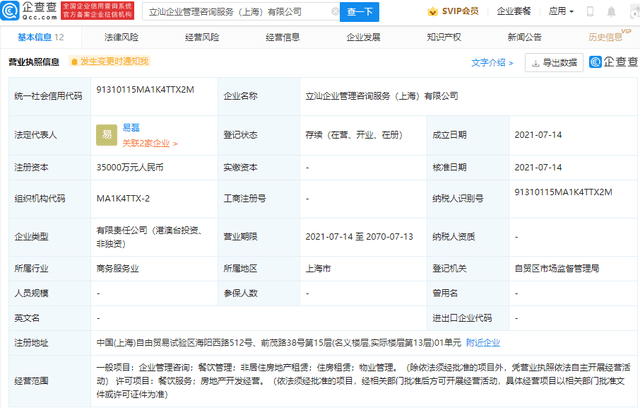Select industry value 商务服务业

(118, 269)
